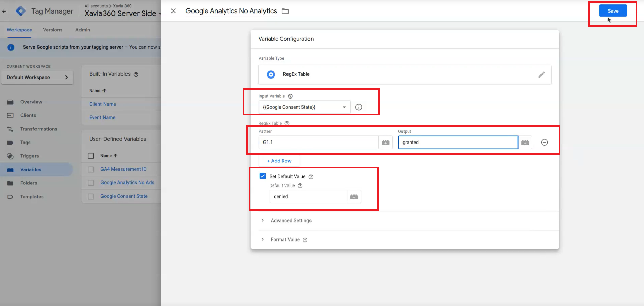Image resolution: width=644 pixels, height=306 pixels.
Task: Click the info icon next to input variable dropdown
Action: [x=359, y=107]
